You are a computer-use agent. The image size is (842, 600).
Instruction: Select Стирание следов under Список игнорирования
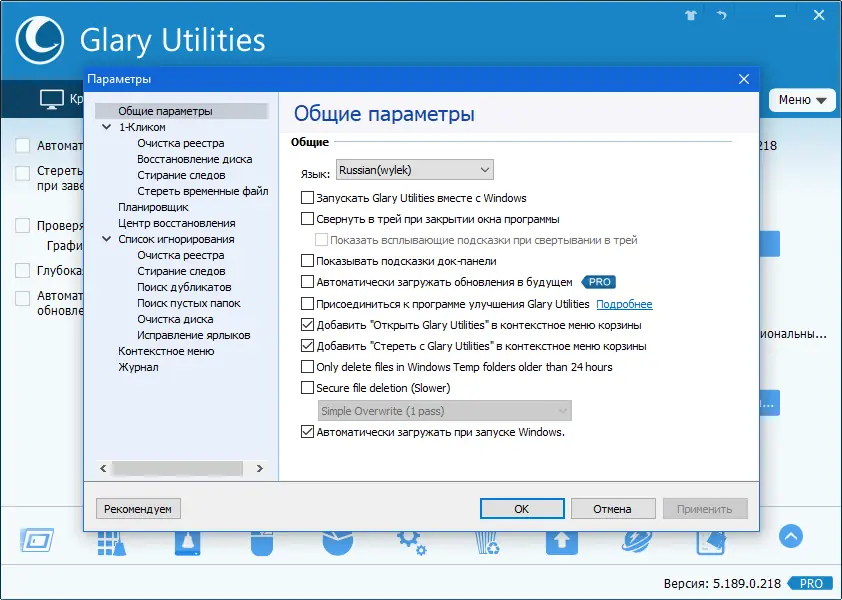[x=181, y=271]
